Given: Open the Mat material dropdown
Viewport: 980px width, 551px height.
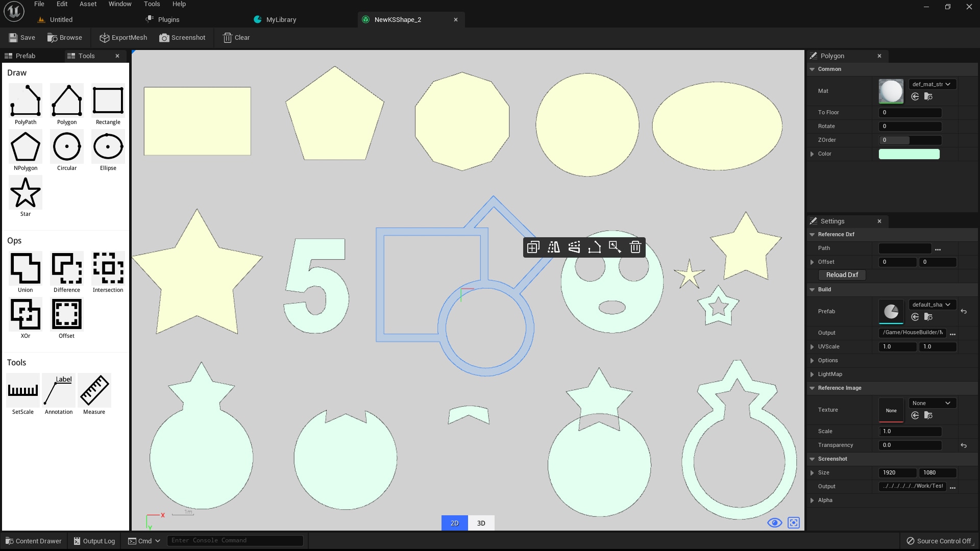Looking at the screenshot, I should 932,84.
